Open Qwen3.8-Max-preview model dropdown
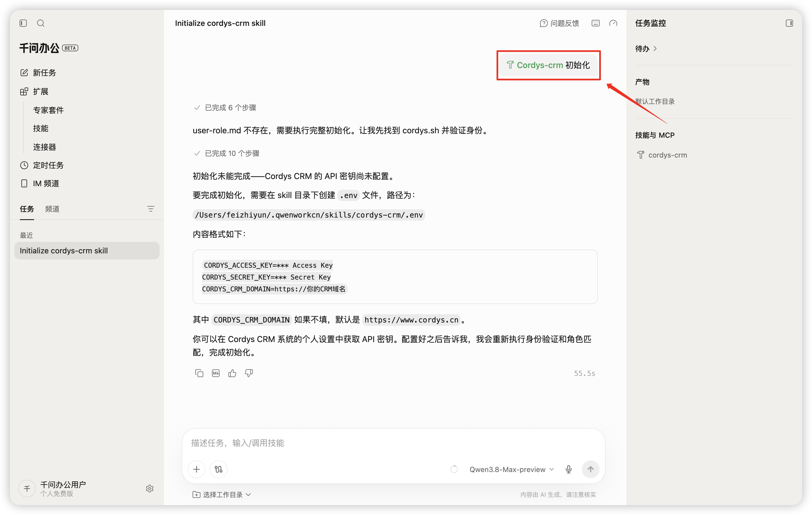Screen dimensions: 812x515 pyautogui.click(x=512, y=469)
